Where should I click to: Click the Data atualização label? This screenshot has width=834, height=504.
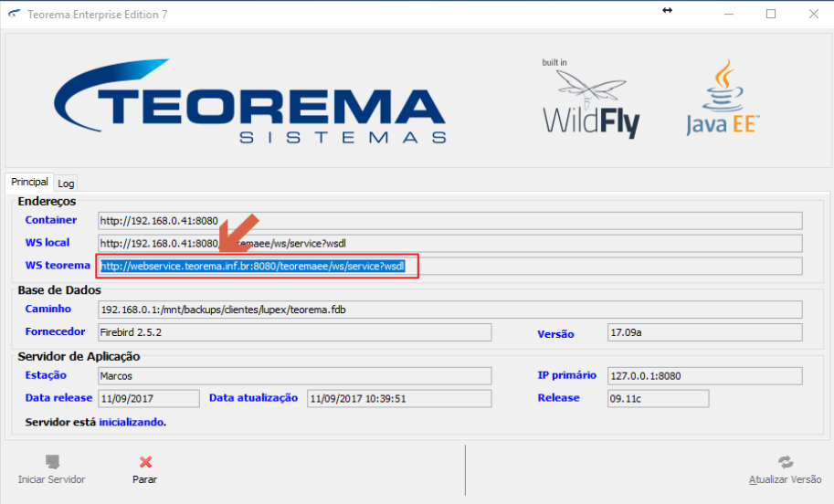tap(253, 398)
